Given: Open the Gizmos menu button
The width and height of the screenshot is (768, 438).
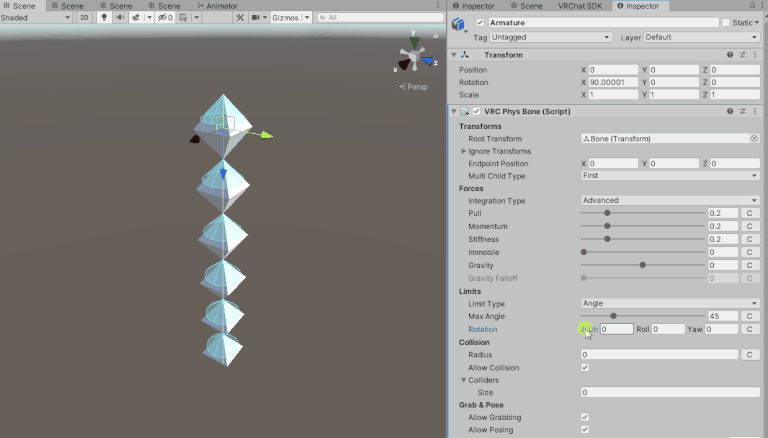Looking at the screenshot, I should [x=288, y=18].
